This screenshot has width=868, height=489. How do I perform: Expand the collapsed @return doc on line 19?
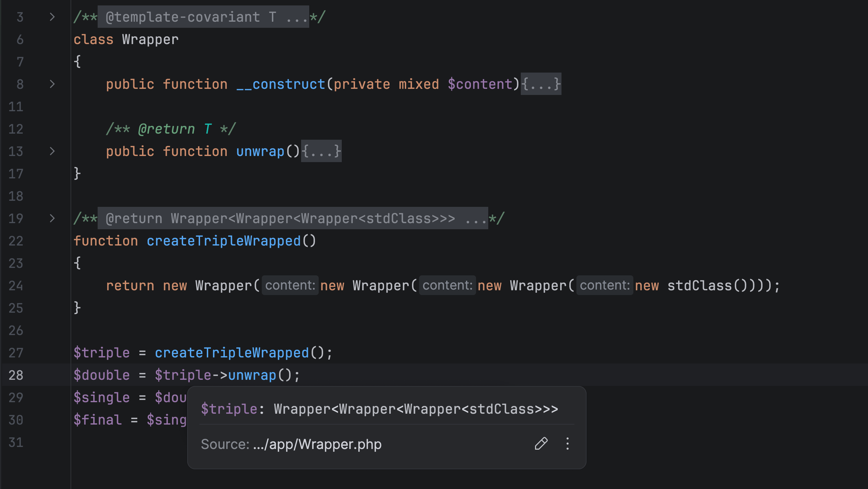click(x=52, y=218)
